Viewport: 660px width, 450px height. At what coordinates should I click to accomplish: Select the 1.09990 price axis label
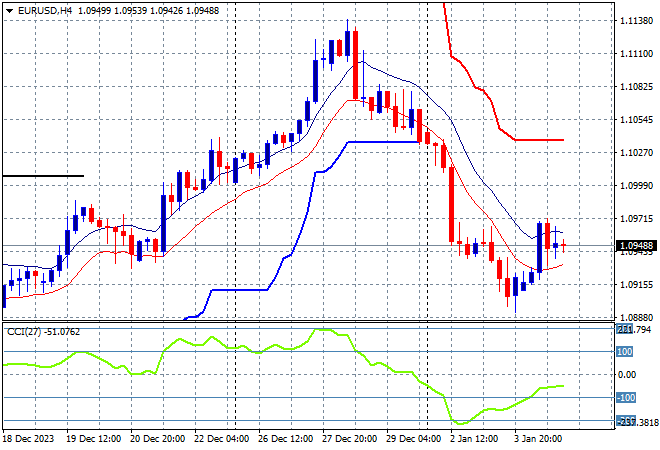[x=636, y=186]
